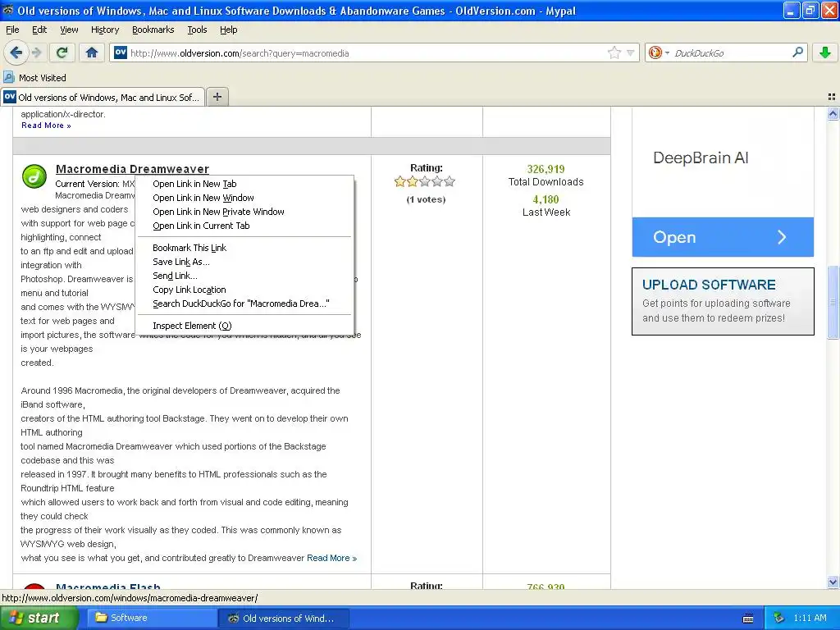The image size is (840, 630).
Task: Choose Open Link in New Window
Action: pos(244,198)
